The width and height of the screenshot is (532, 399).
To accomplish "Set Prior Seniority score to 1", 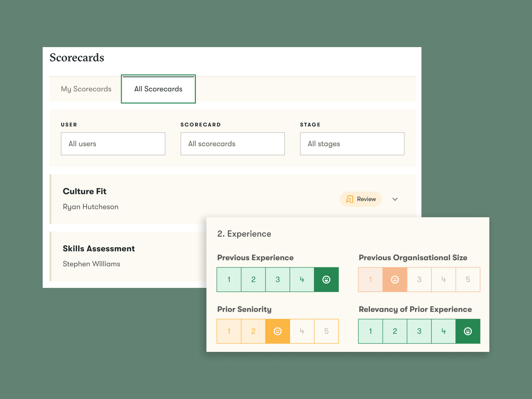I will [x=229, y=331].
